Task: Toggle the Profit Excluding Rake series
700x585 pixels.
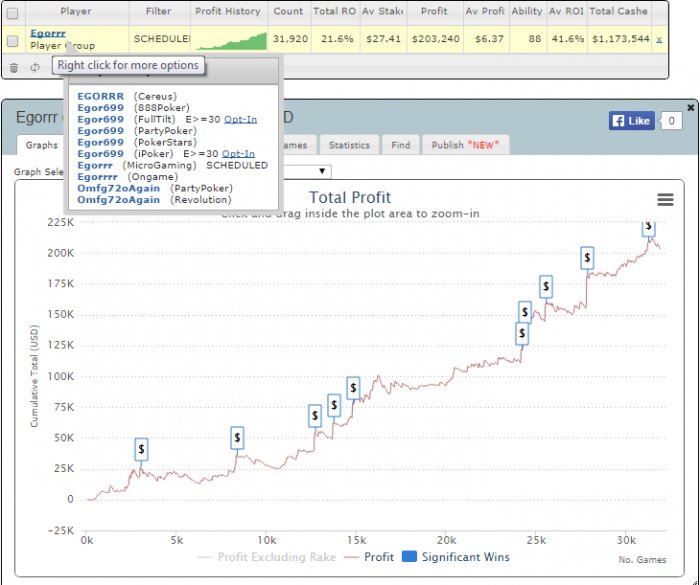Action: tap(267, 557)
